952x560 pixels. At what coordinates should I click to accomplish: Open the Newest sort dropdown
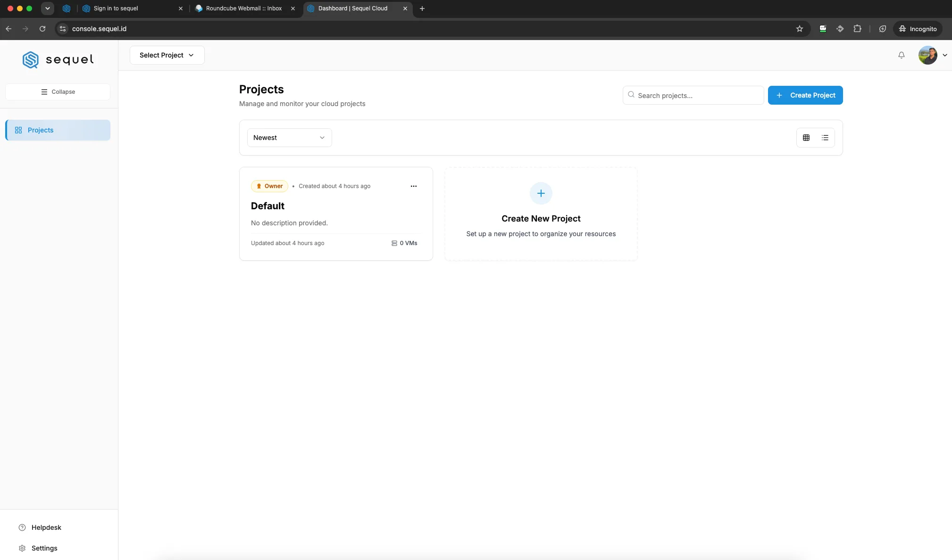pyautogui.click(x=289, y=138)
